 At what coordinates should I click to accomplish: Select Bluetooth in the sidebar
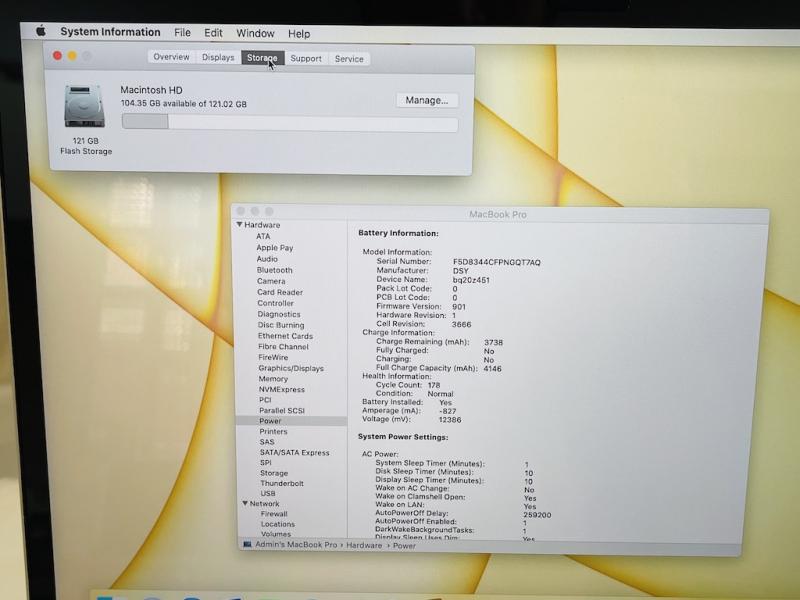click(x=274, y=270)
